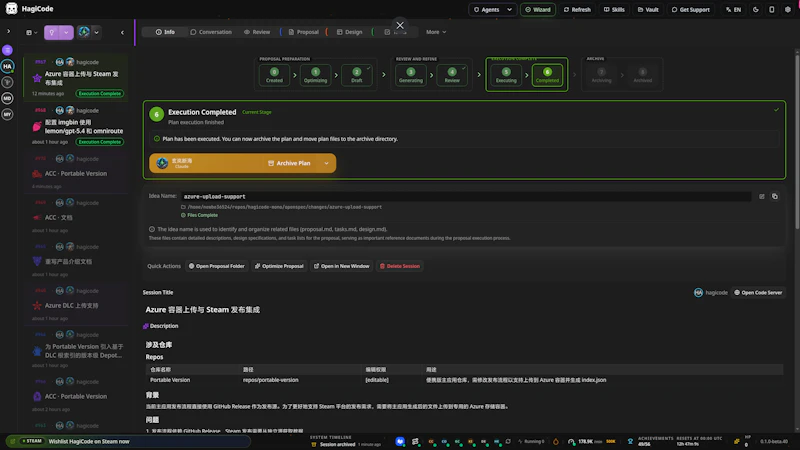800x450 pixels.
Task: Open settings gear in header
Action: coord(787,9)
